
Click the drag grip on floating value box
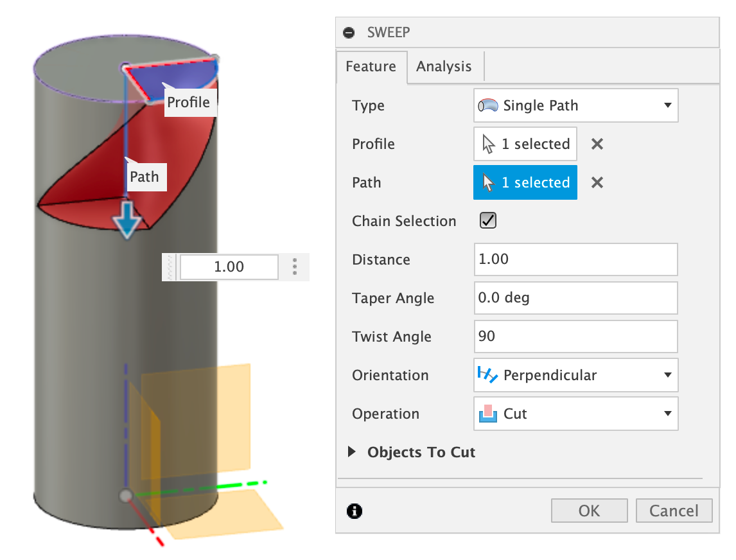point(170,267)
